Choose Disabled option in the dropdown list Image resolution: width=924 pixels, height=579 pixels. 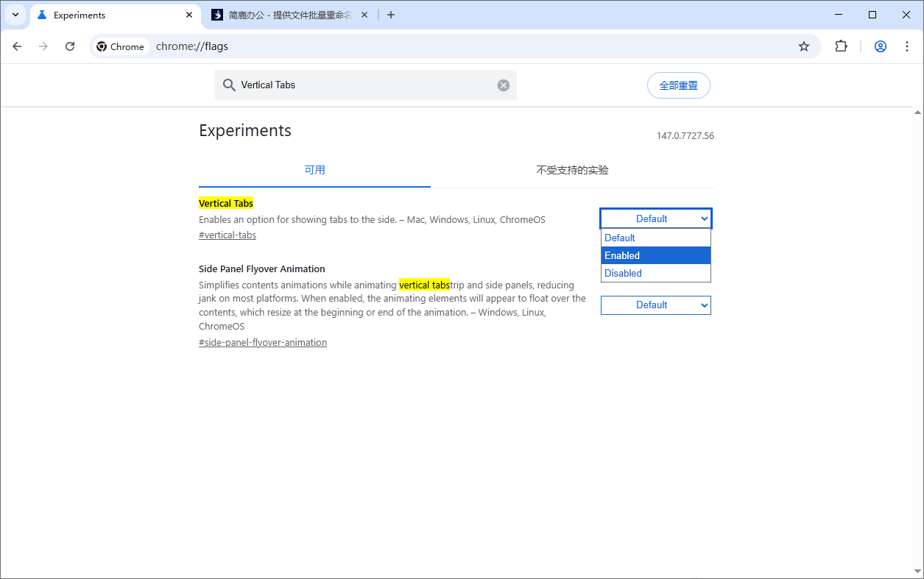(655, 273)
